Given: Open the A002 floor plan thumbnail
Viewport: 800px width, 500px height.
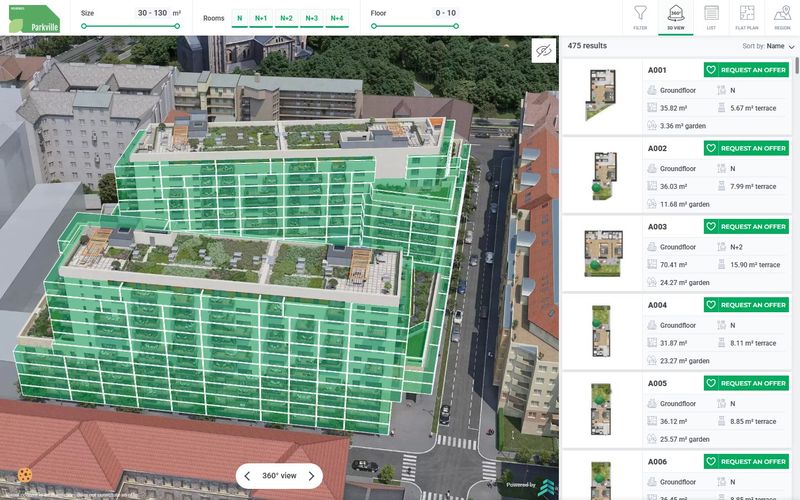Looking at the screenshot, I should (x=604, y=175).
